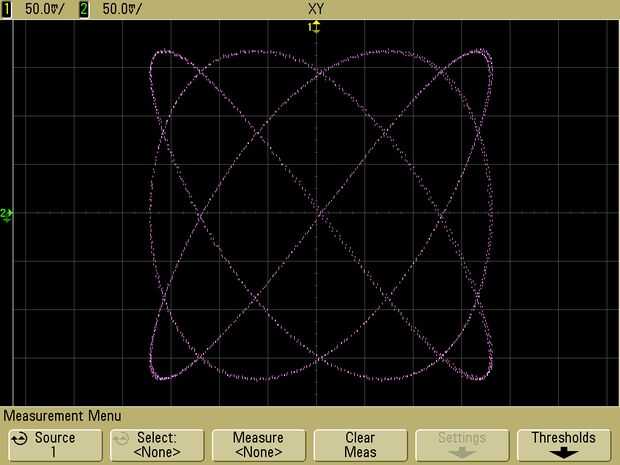
Task: Click channel 2 indicator in status bar
Action: coord(84,9)
